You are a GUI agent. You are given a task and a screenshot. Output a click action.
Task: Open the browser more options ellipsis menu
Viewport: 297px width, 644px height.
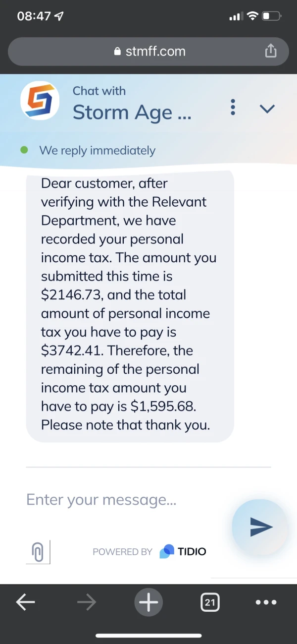(266, 602)
